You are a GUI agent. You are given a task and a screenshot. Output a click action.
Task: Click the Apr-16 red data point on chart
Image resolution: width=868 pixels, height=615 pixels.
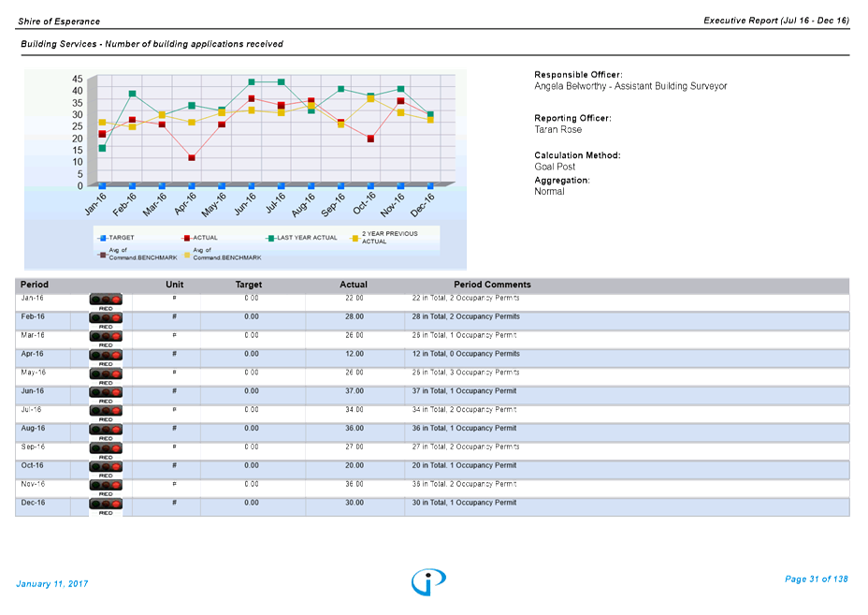click(192, 158)
